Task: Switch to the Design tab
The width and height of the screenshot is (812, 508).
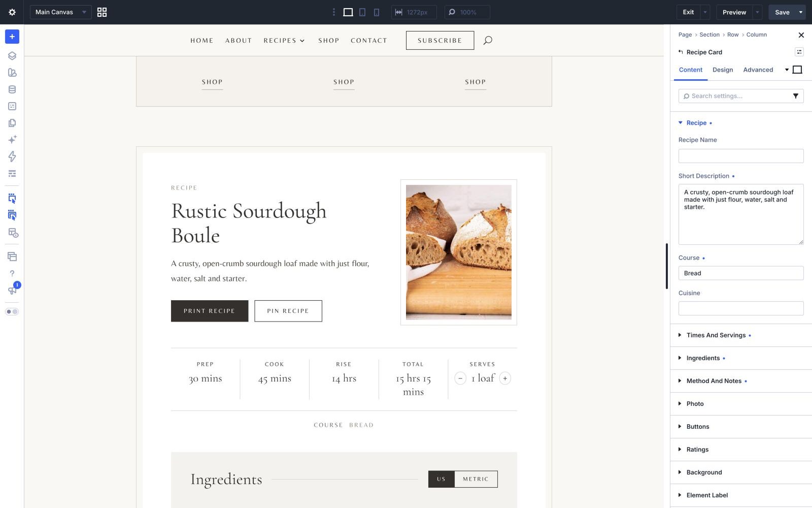Action: pyautogui.click(x=723, y=70)
